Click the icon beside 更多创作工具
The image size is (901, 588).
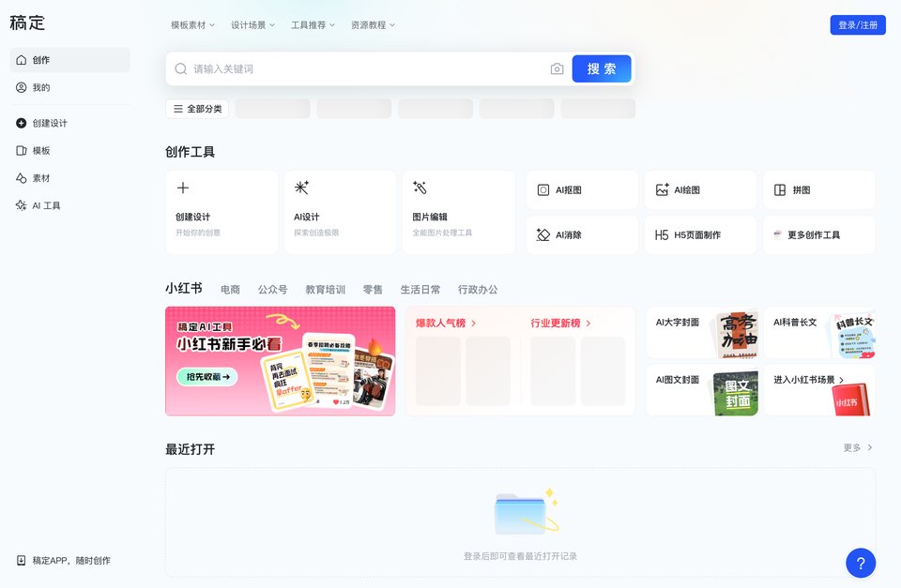coord(777,234)
